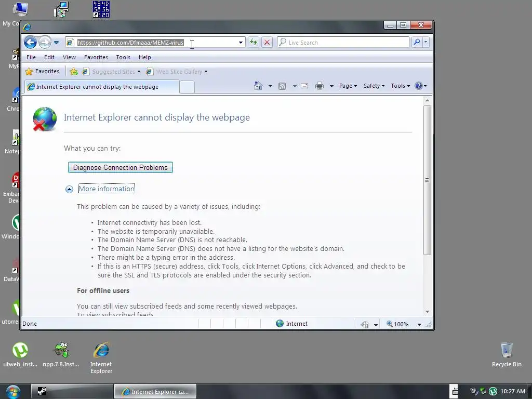Click the scrollbar up arrow
Image resolution: width=532 pixels, height=399 pixels.
tap(427, 100)
